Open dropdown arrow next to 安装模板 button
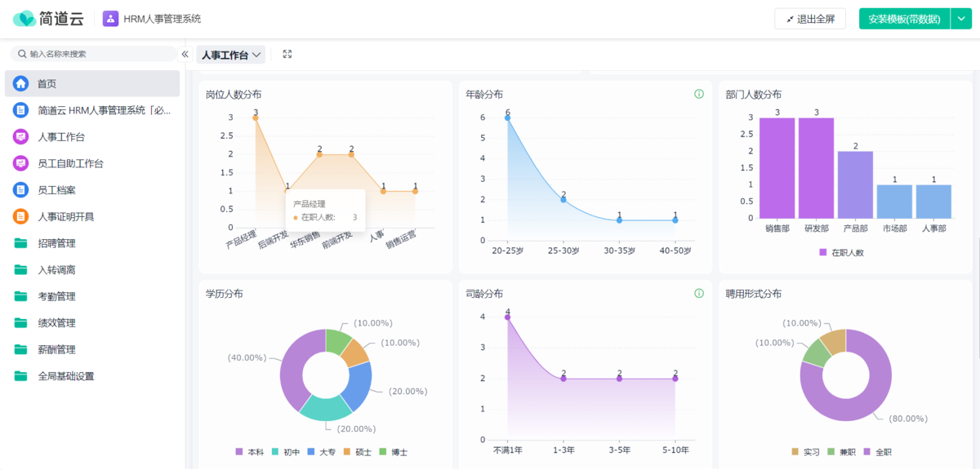This screenshot has height=470, width=980. 960,19
